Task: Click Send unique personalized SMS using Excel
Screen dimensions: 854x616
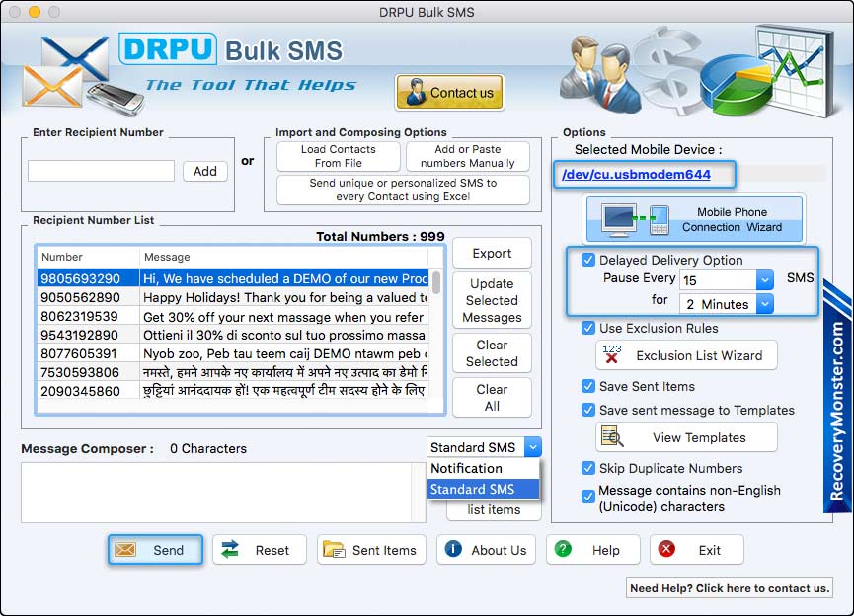Action: [403, 190]
